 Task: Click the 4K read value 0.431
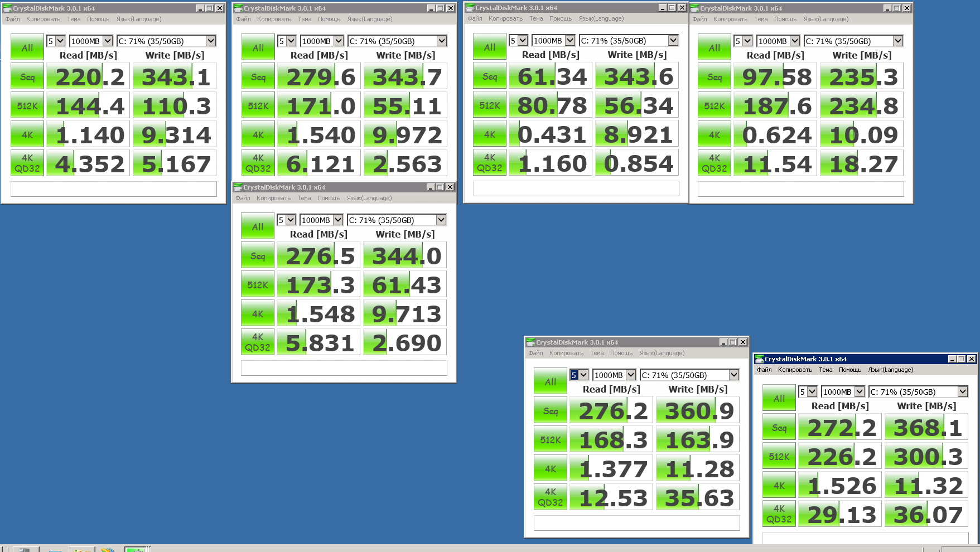click(551, 134)
